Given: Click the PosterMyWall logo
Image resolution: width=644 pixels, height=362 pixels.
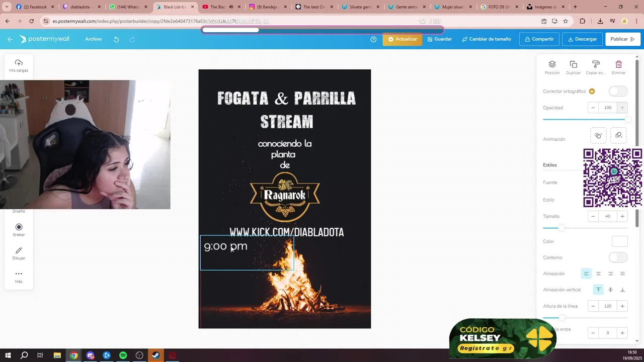Looking at the screenshot, I should tap(45, 39).
